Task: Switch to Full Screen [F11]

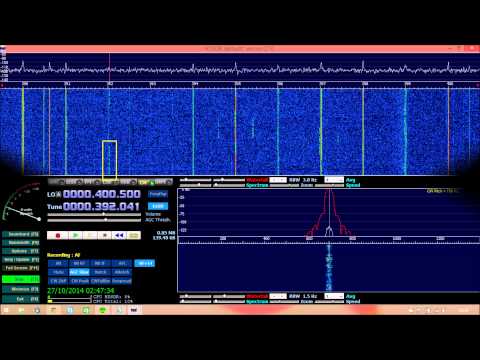Action: tap(21, 268)
